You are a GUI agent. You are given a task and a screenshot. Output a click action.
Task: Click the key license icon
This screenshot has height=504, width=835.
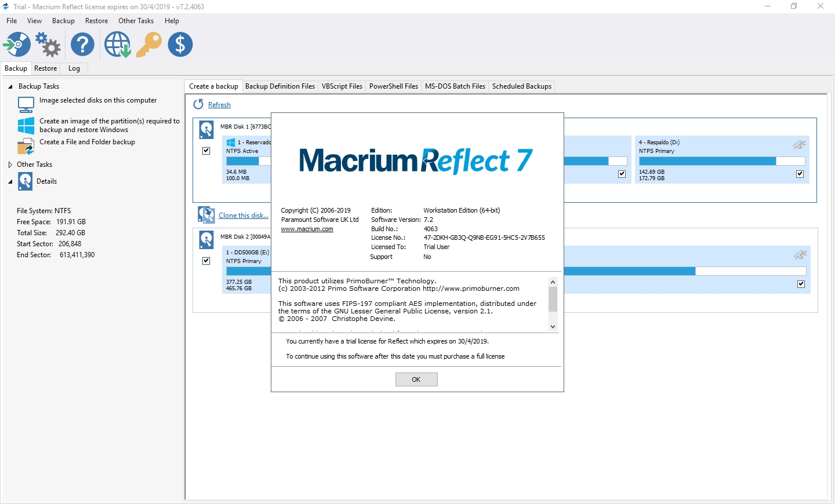149,45
